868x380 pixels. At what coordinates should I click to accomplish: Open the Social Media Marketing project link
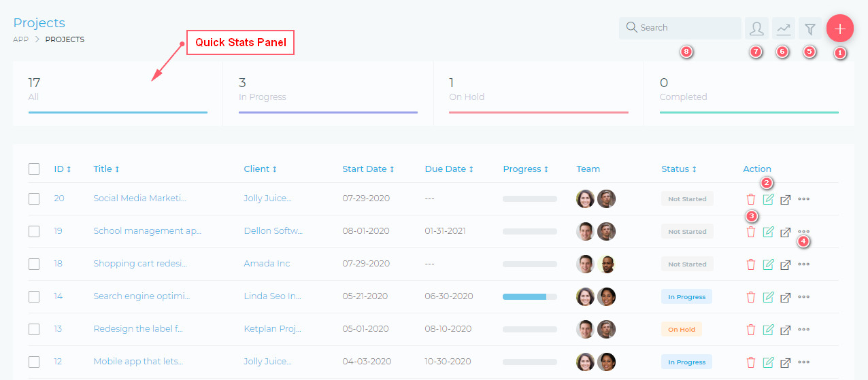[139, 198]
